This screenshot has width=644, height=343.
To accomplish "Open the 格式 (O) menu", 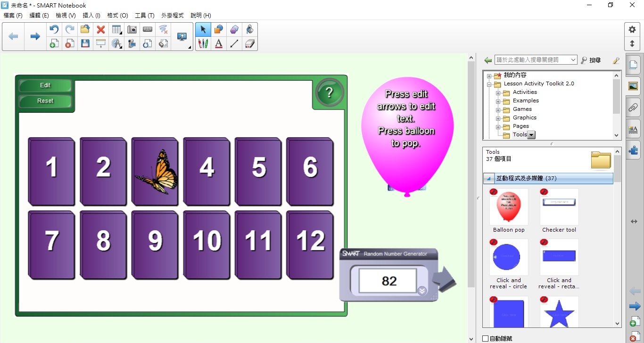I will [x=117, y=16].
